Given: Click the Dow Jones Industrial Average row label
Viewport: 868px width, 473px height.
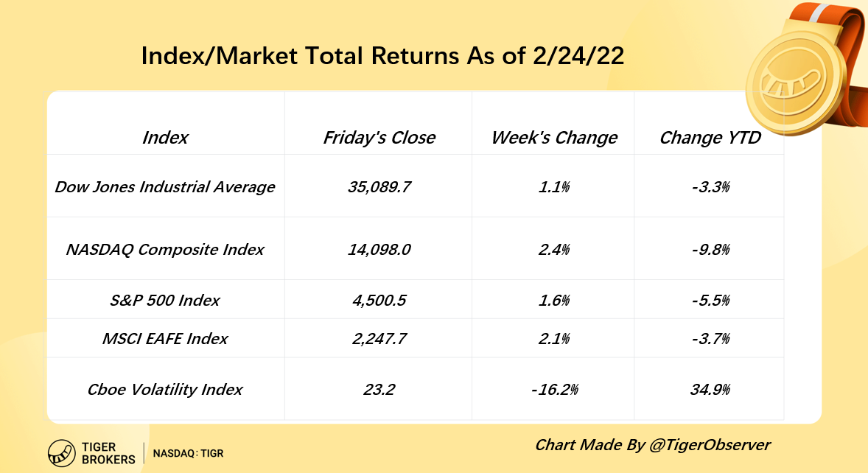Looking at the screenshot, I should pos(165,187).
